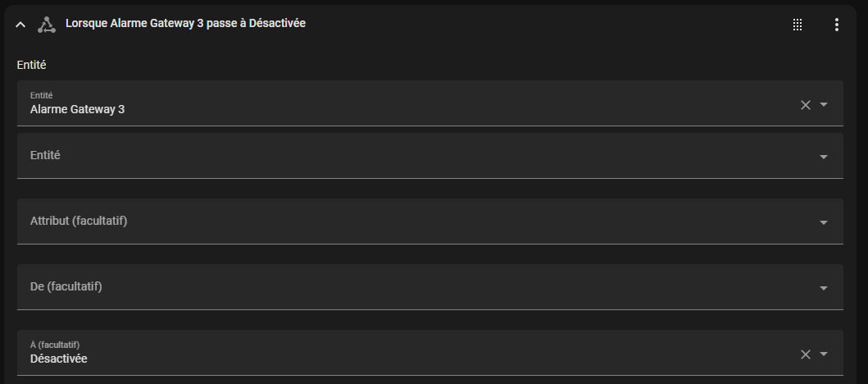The height and width of the screenshot is (384, 868).
Task: Collapse the trigger card with the chevron
Action: click(x=20, y=25)
